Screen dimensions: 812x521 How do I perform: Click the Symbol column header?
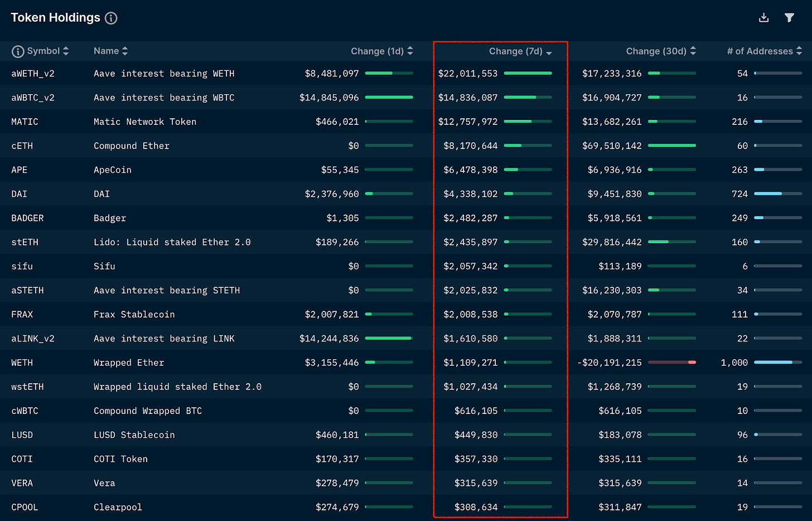pyautogui.click(x=43, y=51)
